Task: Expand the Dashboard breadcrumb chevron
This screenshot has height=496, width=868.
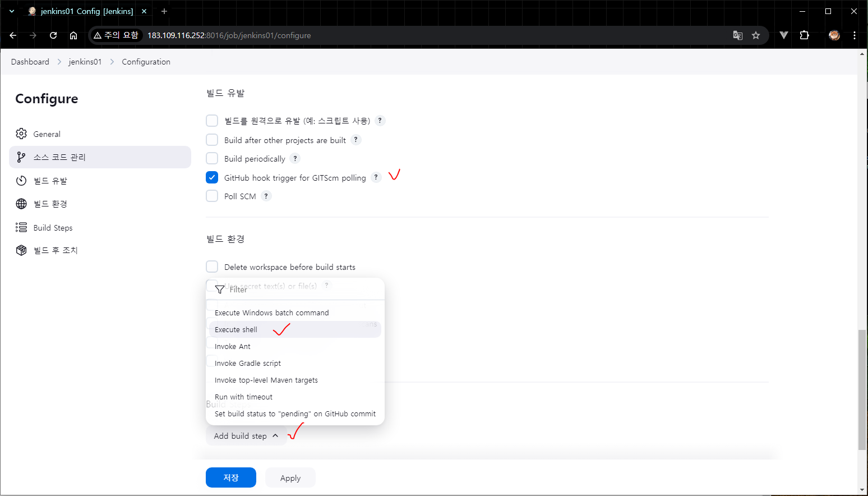Action: pyautogui.click(x=59, y=62)
